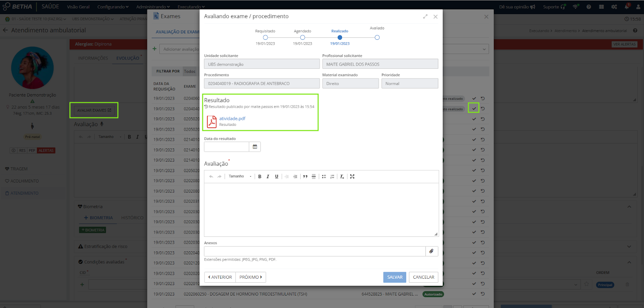
Task: Go to ANTERIOR exam
Action: (x=220, y=277)
